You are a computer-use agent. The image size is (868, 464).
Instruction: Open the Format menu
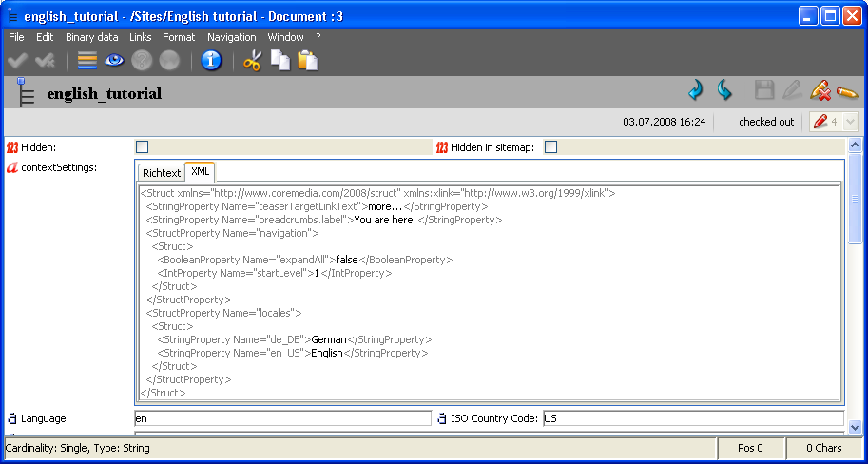179,37
